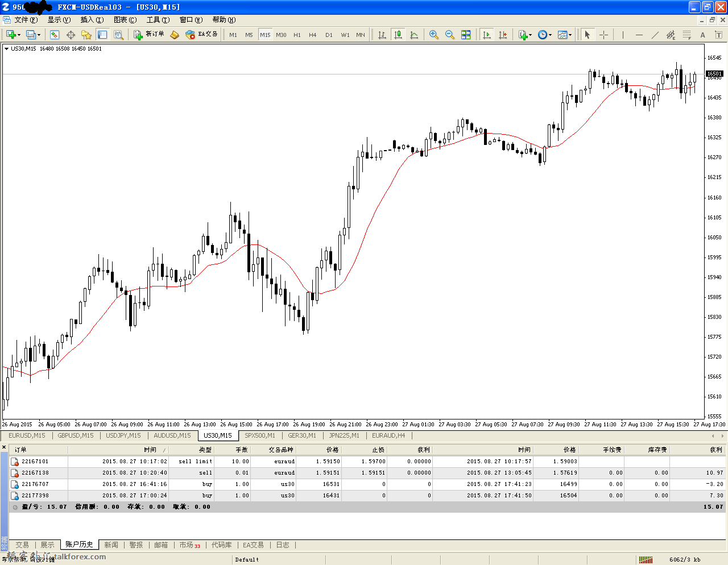
Task: Open the Market Watch window icon
Action: (x=55, y=35)
